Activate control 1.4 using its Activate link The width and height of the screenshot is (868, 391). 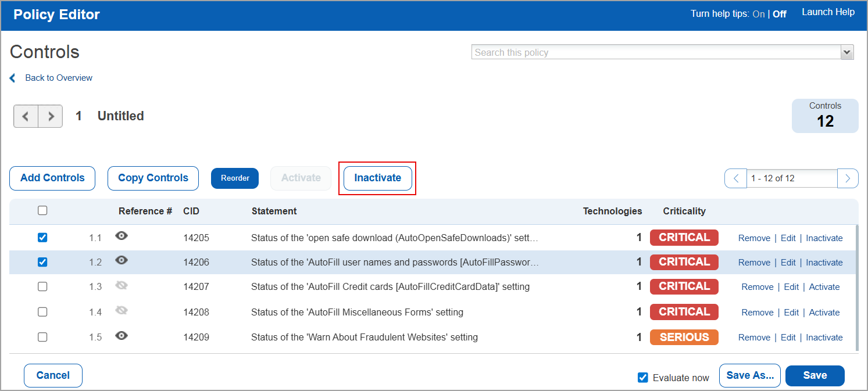[x=824, y=312]
